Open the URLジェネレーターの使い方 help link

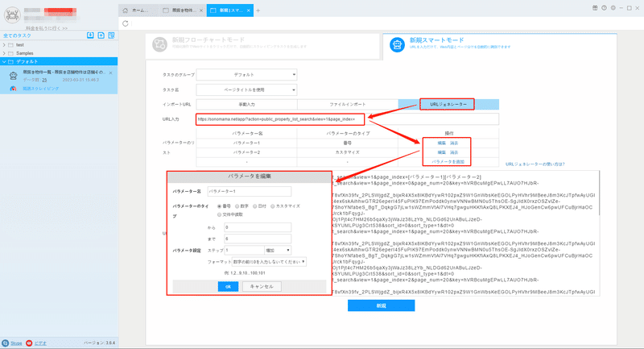click(535, 164)
